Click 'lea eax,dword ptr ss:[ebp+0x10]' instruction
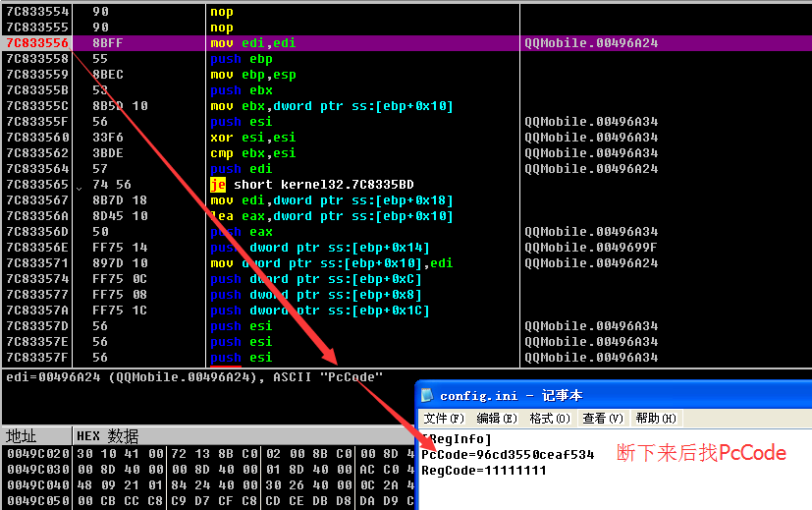Image resolution: width=812 pixels, height=510 pixels. [332, 216]
